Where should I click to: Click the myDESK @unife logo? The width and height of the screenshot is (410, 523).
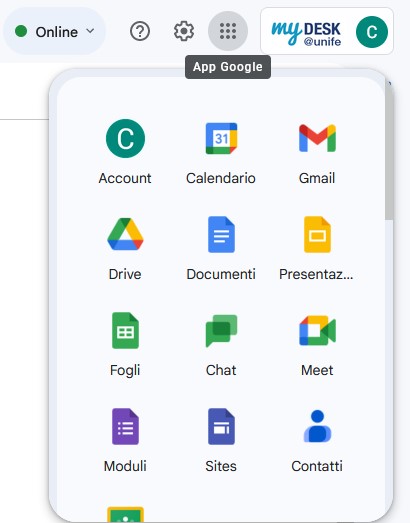[306, 33]
